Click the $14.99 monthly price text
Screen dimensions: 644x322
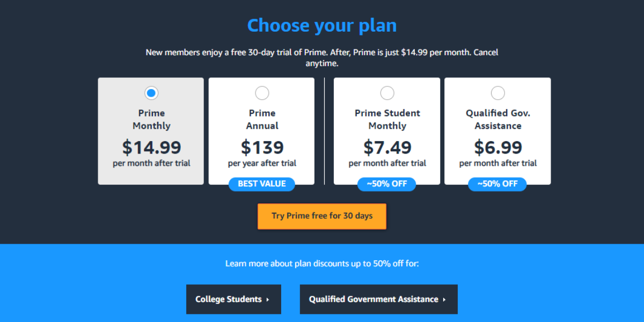click(151, 147)
